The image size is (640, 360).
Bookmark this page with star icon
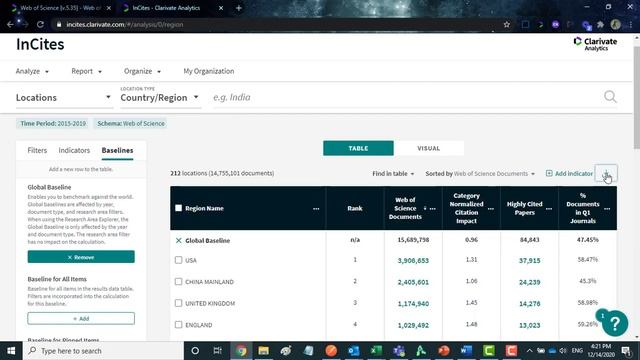[x=507, y=24]
